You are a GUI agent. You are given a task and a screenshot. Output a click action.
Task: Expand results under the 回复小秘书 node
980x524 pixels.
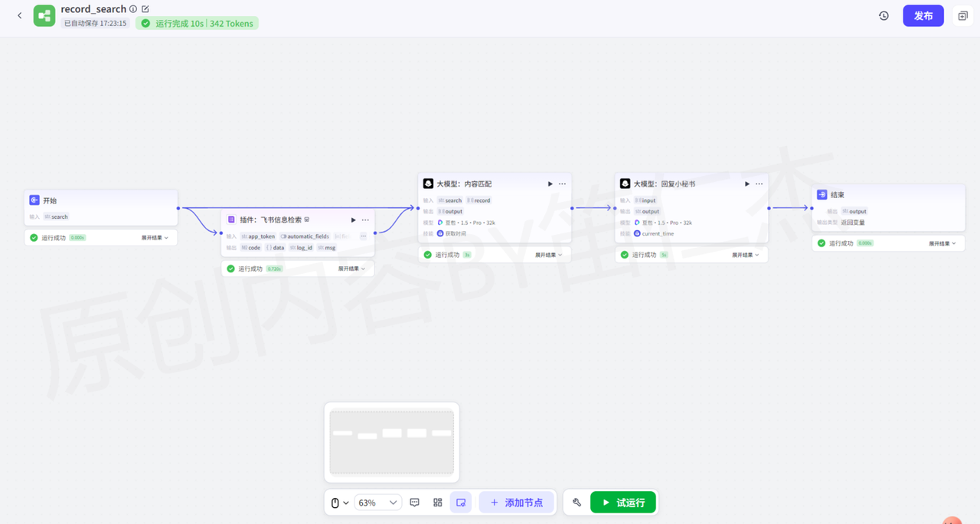coord(746,255)
